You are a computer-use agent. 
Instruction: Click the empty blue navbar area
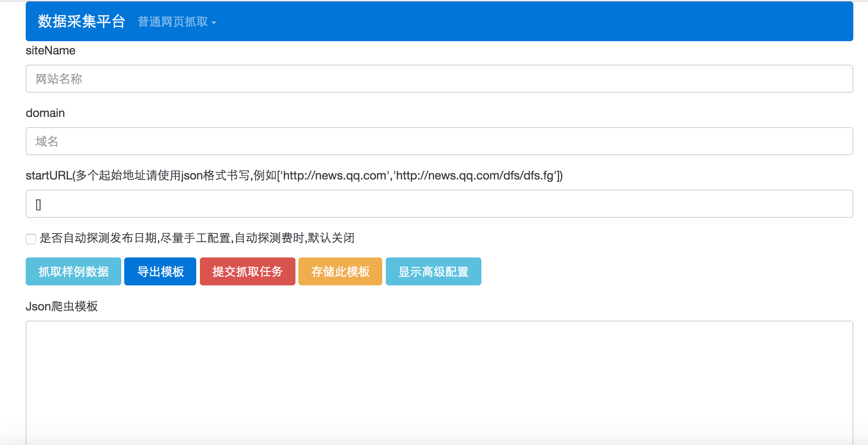pyautogui.click(x=514, y=21)
